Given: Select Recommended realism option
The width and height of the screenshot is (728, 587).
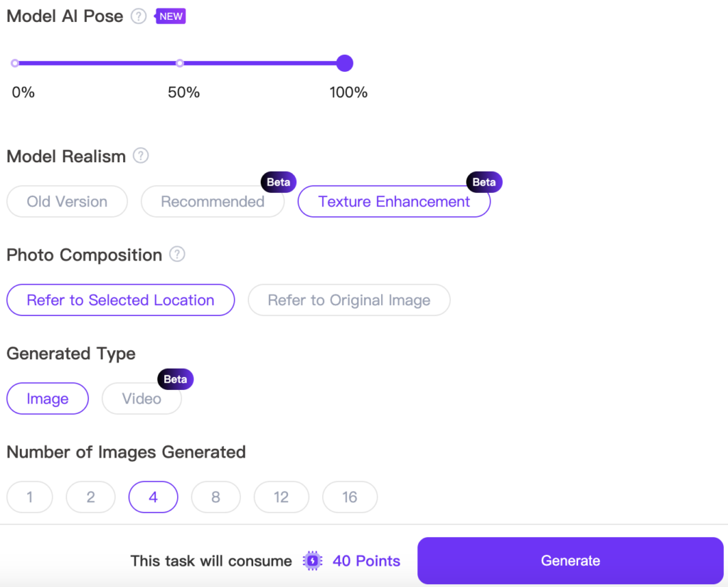Looking at the screenshot, I should (213, 201).
